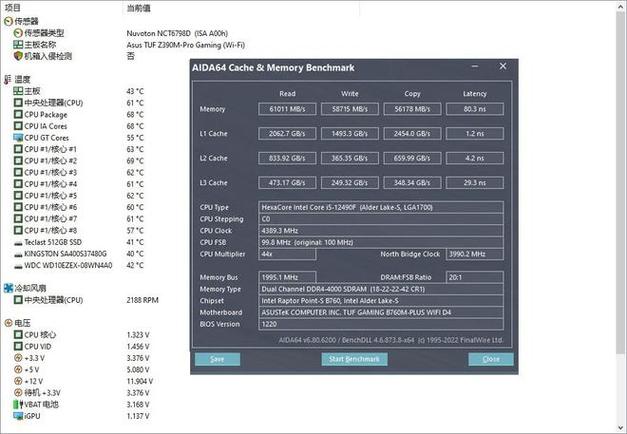Click the 项目 column header
This screenshot has width=627, height=434.
12,8
